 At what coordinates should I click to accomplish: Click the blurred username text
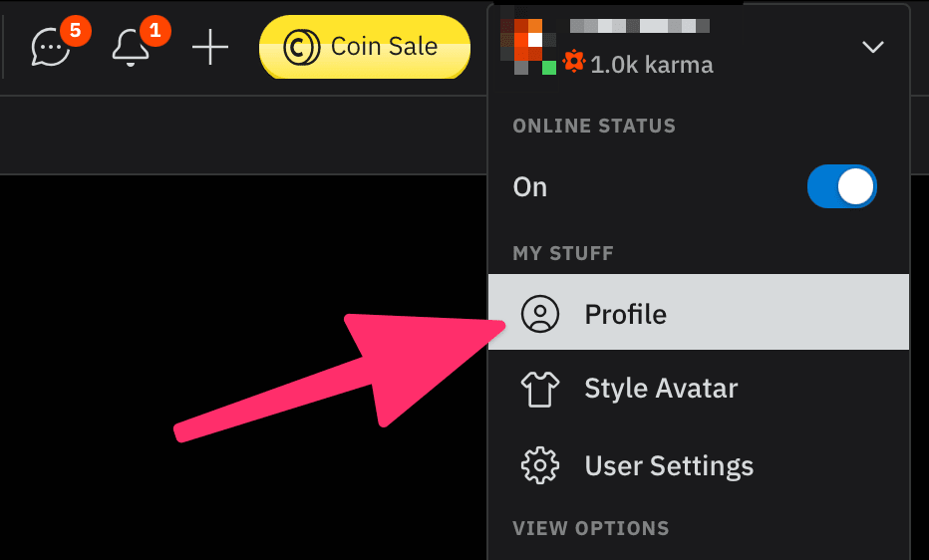[639, 26]
